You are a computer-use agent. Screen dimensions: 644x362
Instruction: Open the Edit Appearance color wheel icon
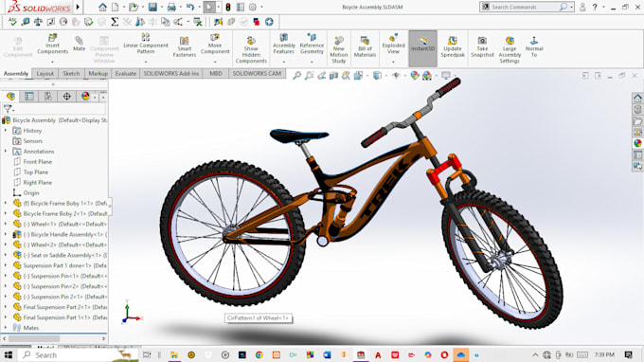415,76
